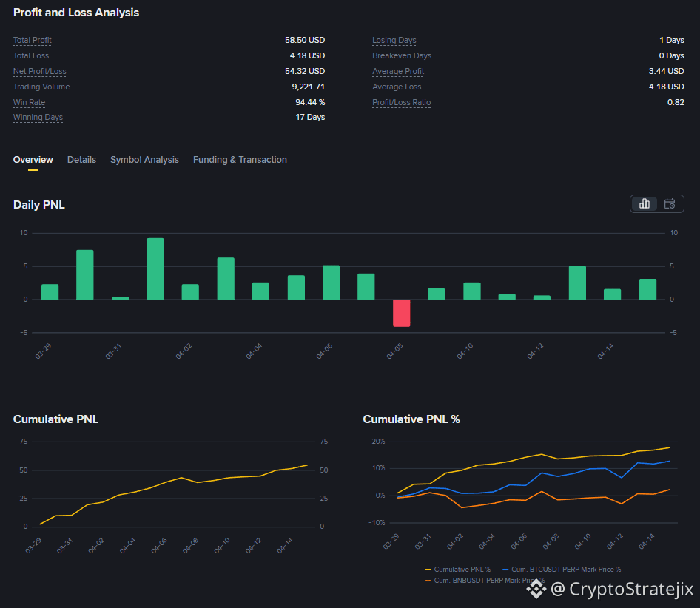Click the blue BTCUSDT line in chart
This screenshot has height=608, width=700.
[542, 473]
